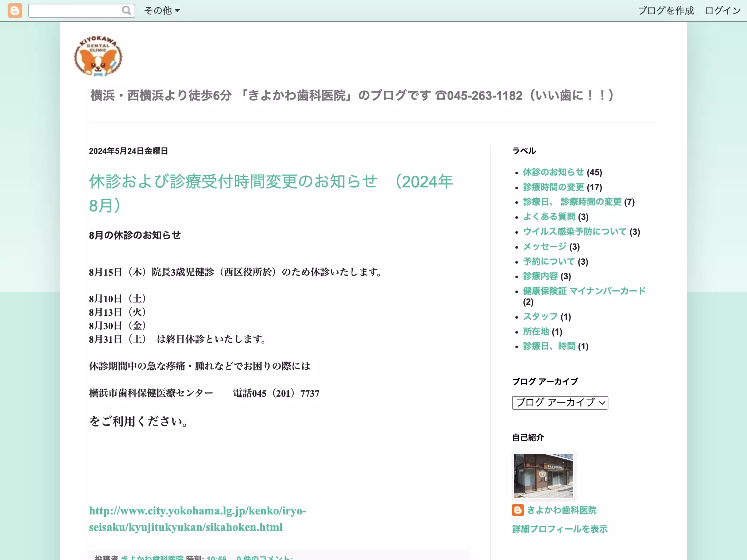The width and height of the screenshot is (747, 560).
Task: Select the 所在地 label
Action: (536, 331)
